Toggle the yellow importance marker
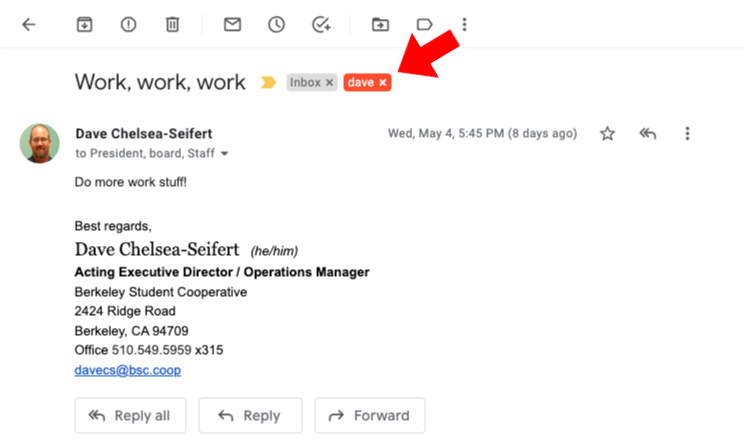Image resolution: width=744 pixels, height=448 pixels. click(x=268, y=83)
